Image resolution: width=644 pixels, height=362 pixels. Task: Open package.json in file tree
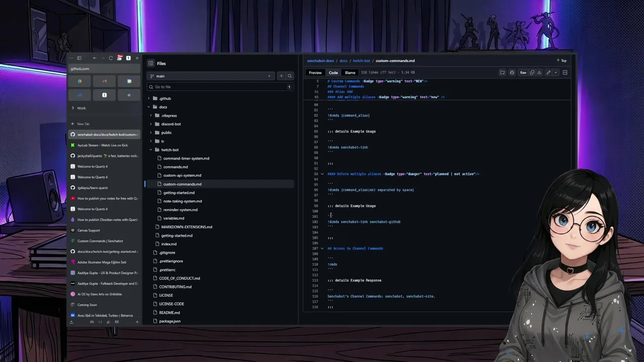click(170, 321)
